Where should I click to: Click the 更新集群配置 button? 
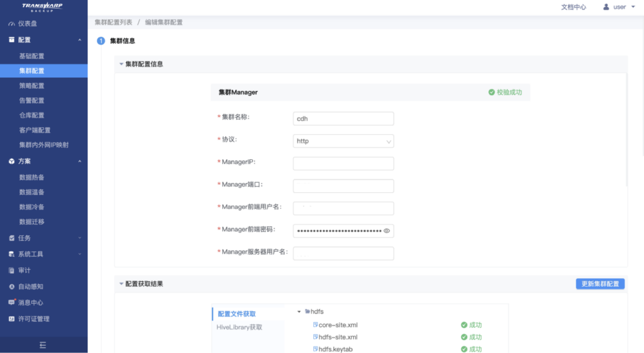(600, 284)
